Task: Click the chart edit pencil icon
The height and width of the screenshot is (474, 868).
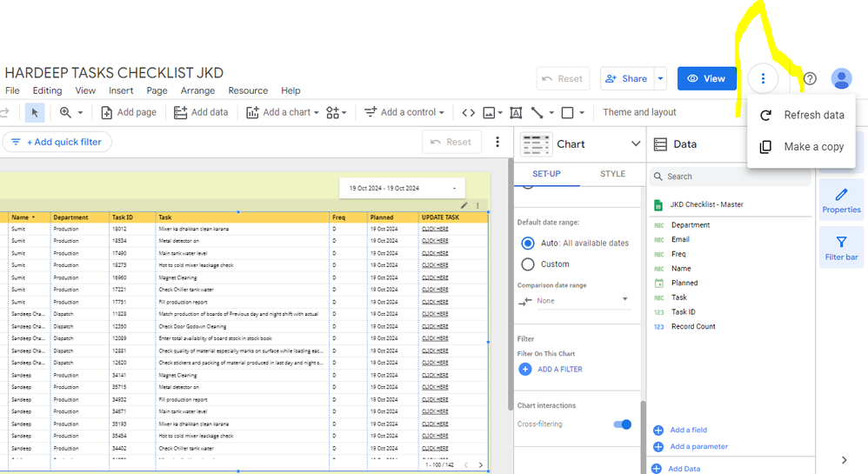Action: (464, 205)
